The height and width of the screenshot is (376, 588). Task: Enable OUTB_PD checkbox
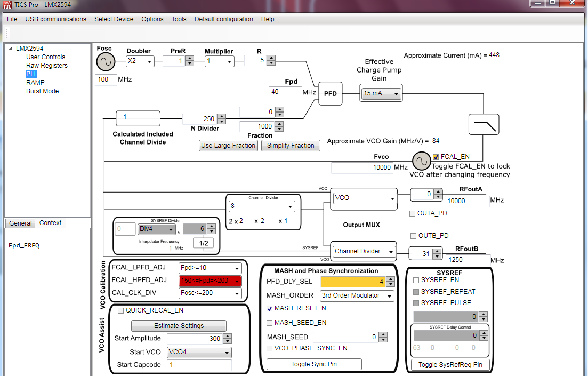tap(413, 236)
